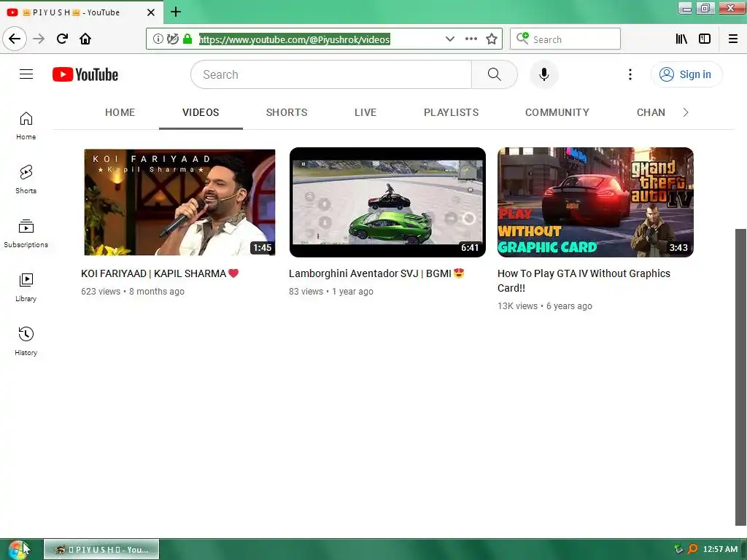The height and width of the screenshot is (560, 747).
Task: Click the page vertical scrollbar thumb
Action: tap(740, 377)
